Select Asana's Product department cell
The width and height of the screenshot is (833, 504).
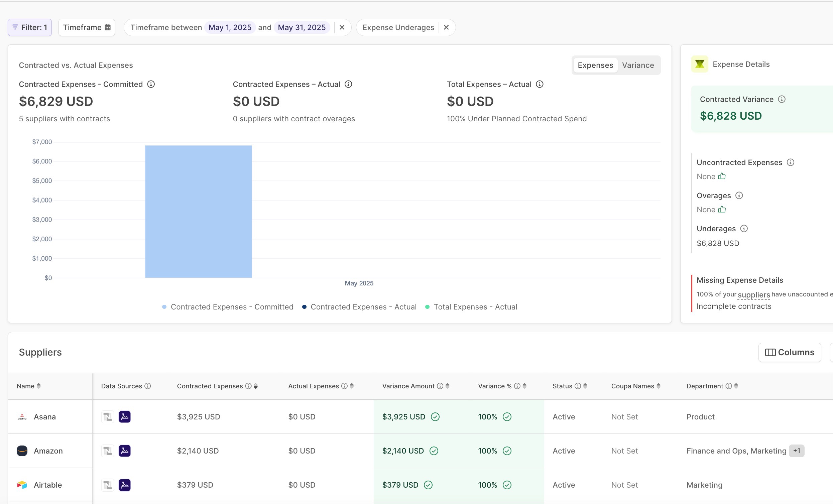(x=701, y=417)
